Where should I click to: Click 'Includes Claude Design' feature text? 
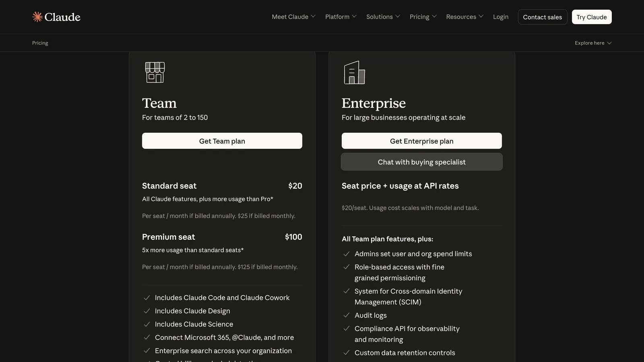pos(192,311)
